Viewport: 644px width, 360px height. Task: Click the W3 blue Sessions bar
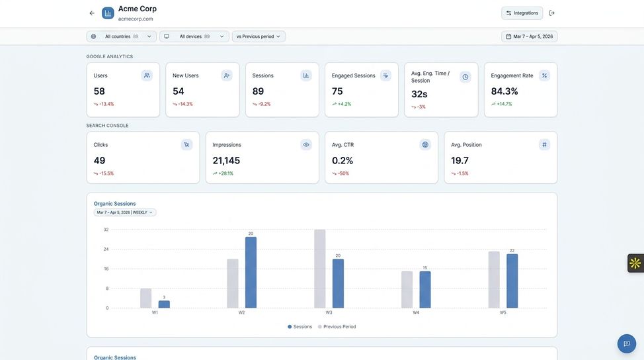click(x=338, y=283)
